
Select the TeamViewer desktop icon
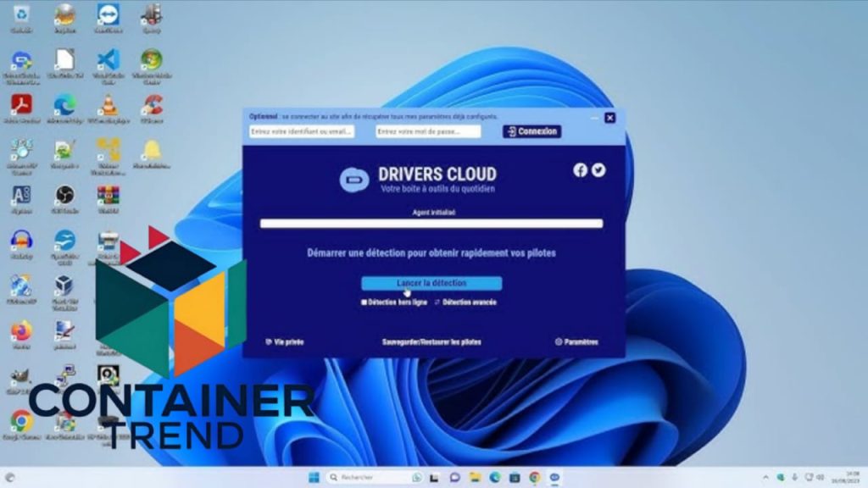(x=108, y=18)
